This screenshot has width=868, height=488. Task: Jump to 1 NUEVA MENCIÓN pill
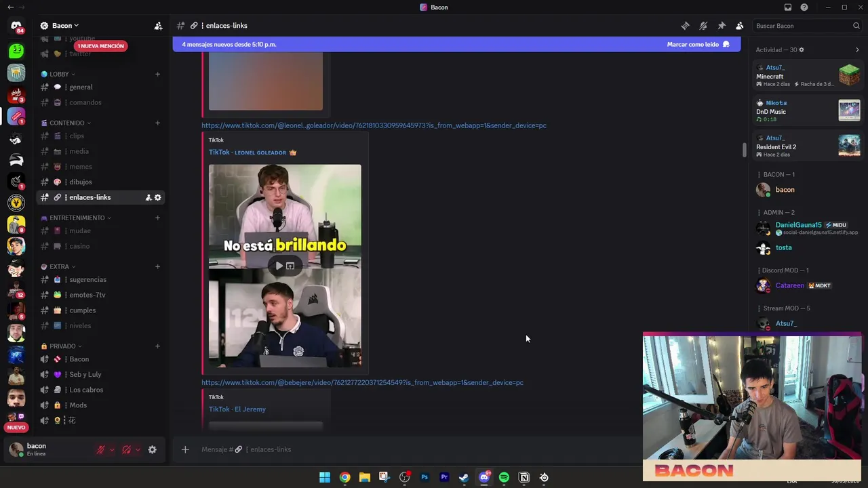pyautogui.click(x=100, y=46)
